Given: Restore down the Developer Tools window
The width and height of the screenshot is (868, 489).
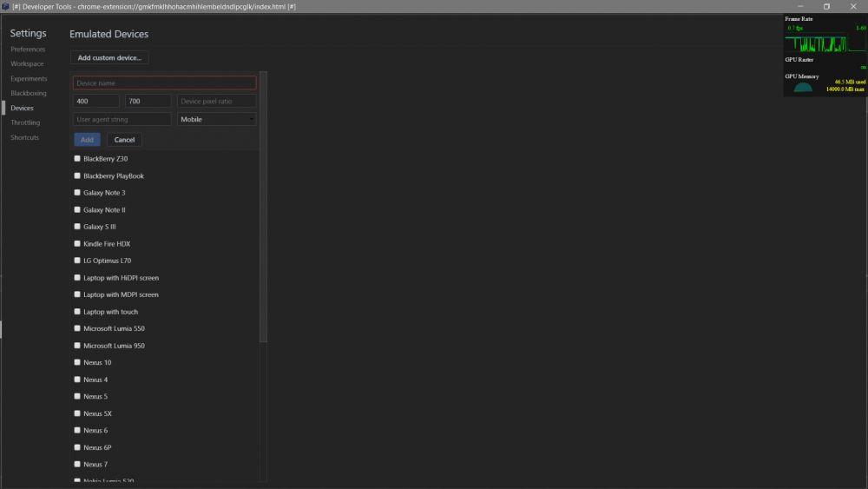Looking at the screenshot, I should 826,7.
